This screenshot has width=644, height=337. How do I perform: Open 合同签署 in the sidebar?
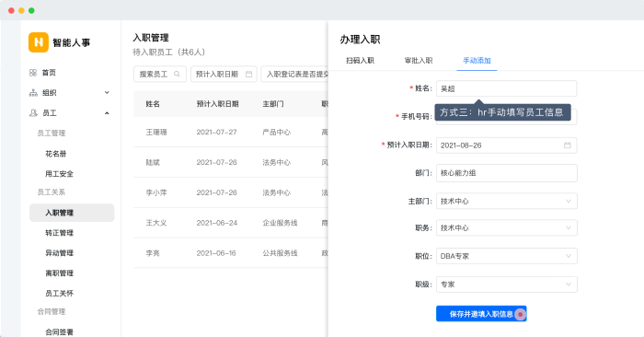click(x=59, y=332)
